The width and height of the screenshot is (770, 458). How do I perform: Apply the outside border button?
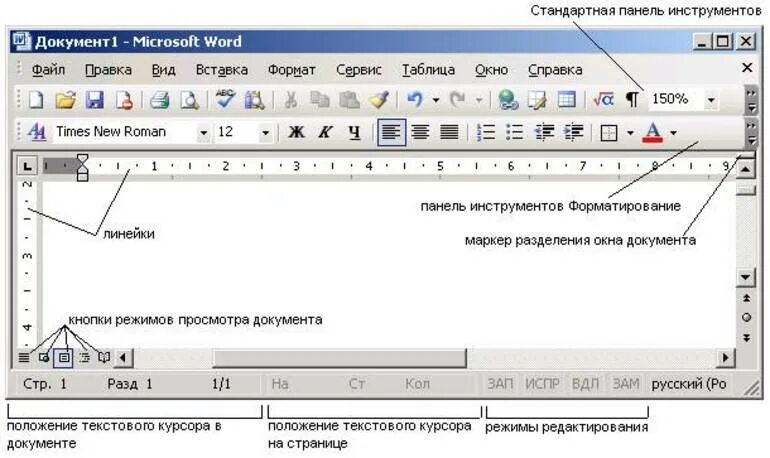tap(609, 133)
